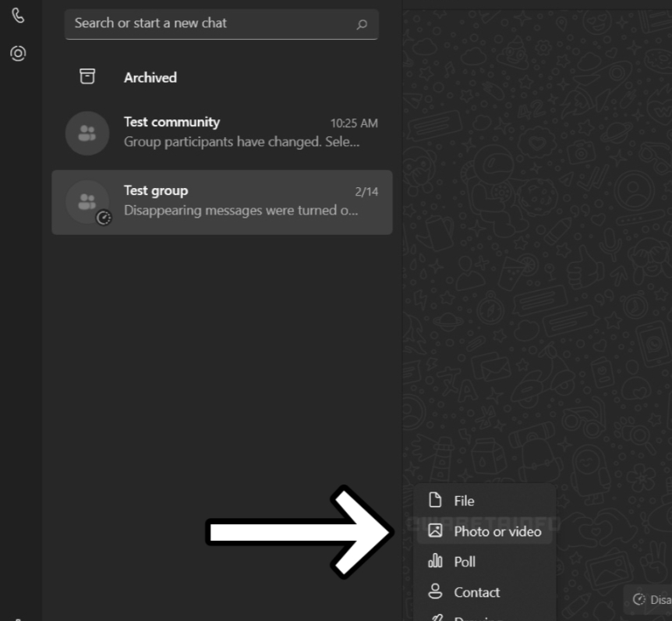Select Photo or video menu option
Viewport: 672px width, 621px height.
[x=497, y=531]
